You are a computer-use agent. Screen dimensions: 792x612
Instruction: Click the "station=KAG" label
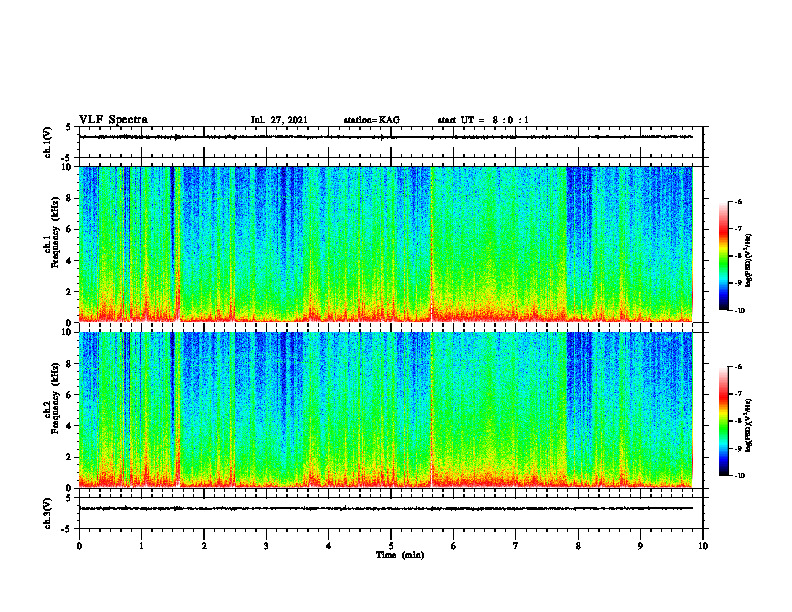tap(372, 120)
